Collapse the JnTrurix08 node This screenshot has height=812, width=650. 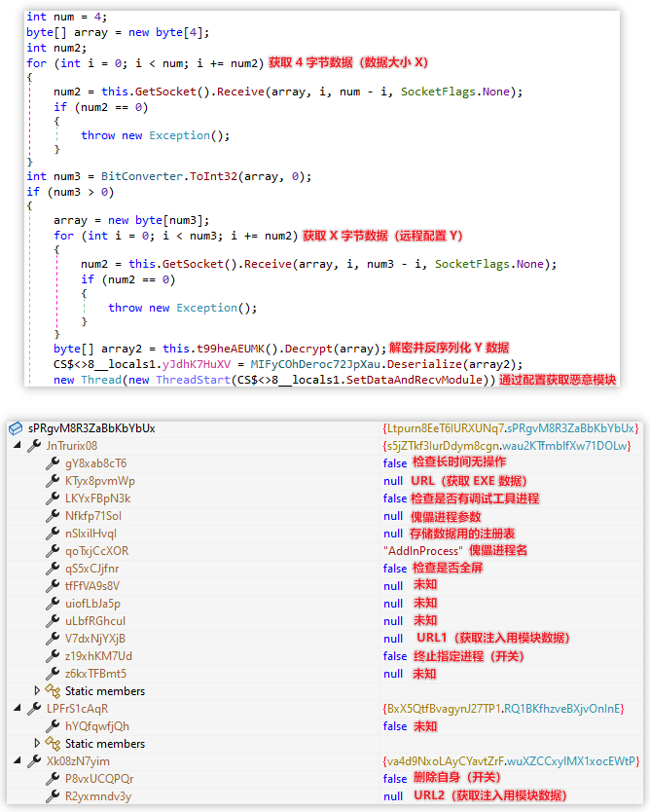pyautogui.click(x=18, y=445)
